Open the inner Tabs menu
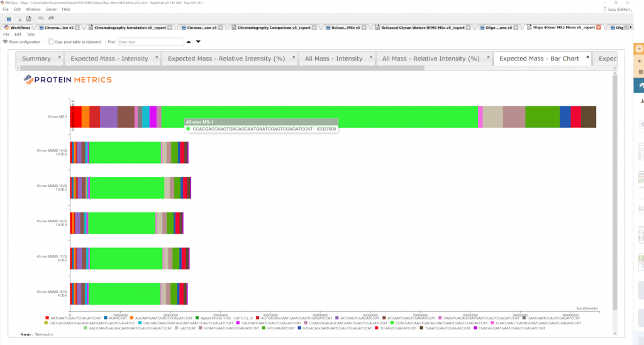The image size is (644, 345). 30,34
